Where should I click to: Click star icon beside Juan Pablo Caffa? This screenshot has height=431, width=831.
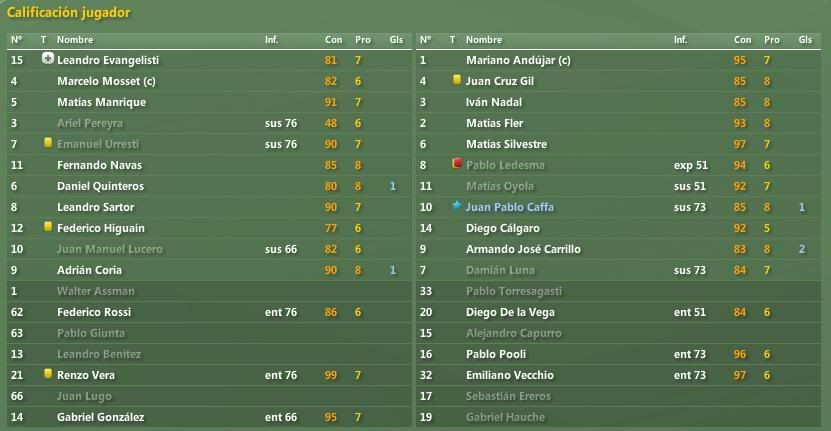(x=456, y=206)
